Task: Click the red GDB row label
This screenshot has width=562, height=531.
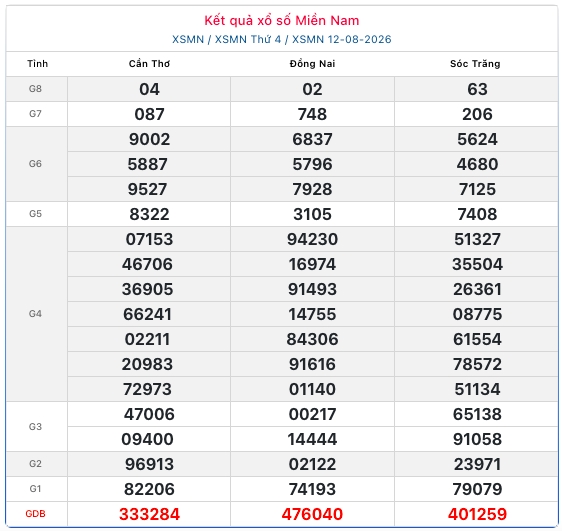Action: 35,514
